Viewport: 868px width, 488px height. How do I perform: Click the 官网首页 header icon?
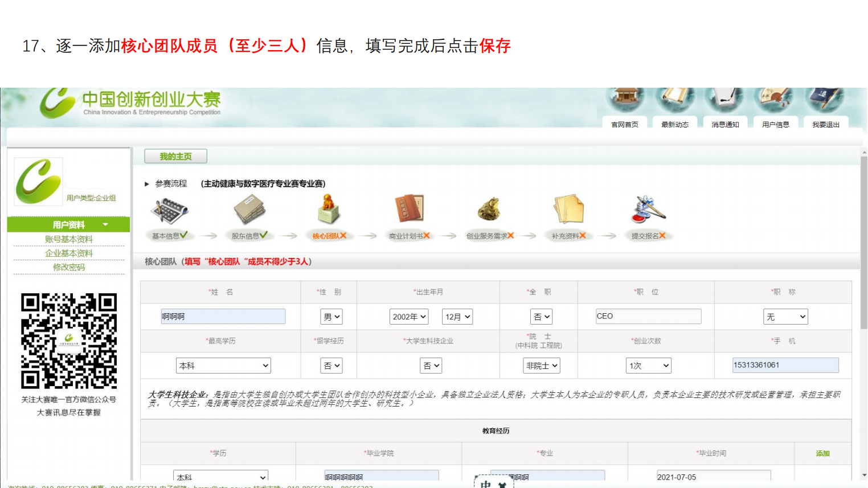[x=625, y=100]
